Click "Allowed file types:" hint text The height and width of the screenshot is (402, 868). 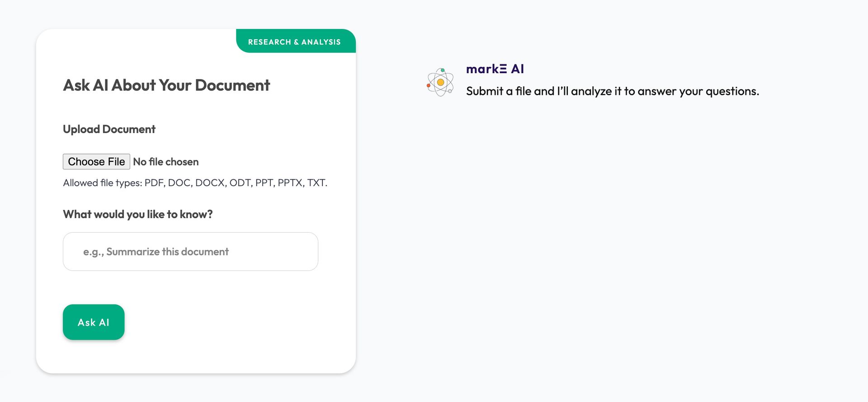coord(103,183)
